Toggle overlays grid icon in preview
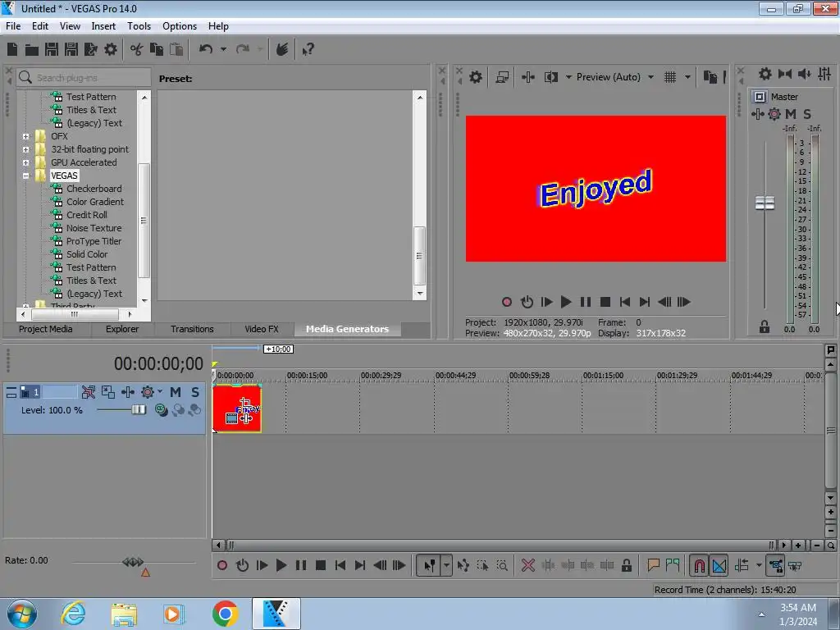Image resolution: width=840 pixels, height=630 pixels. pos(670,77)
